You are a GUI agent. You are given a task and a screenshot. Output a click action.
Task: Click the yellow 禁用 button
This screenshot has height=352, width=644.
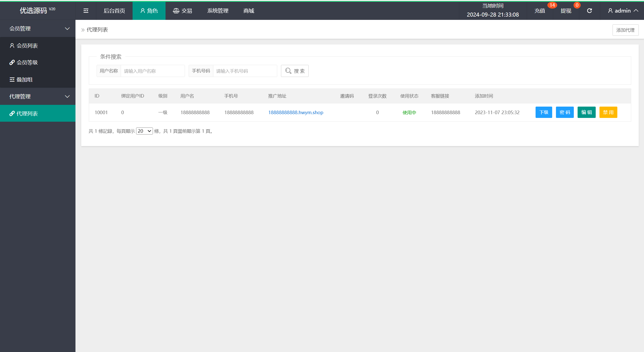pyautogui.click(x=608, y=112)
